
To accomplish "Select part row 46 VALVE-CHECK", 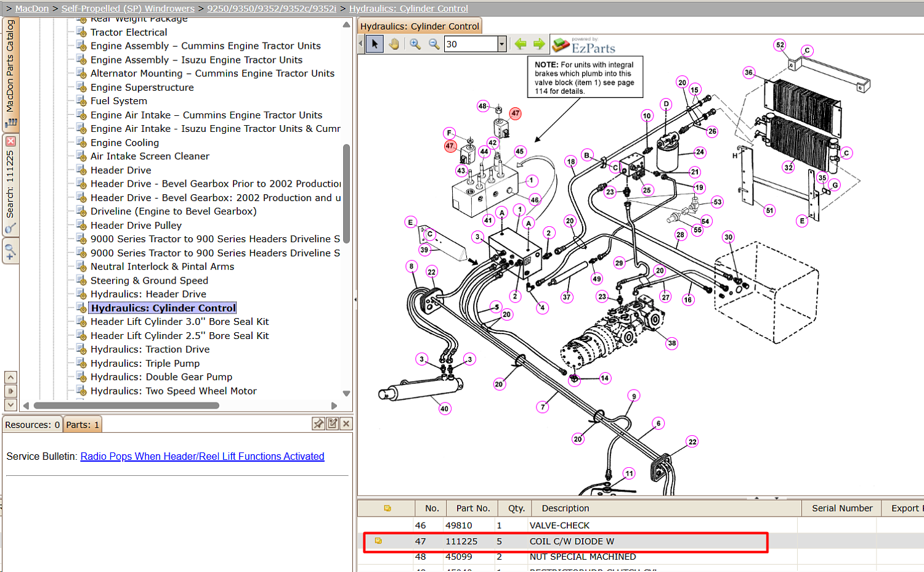I will coord(641,525).
